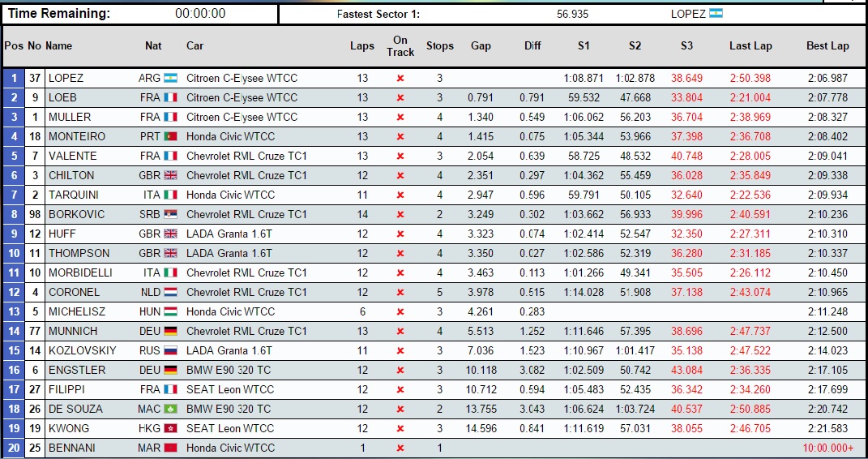This screenshot has width=868, height=459.
Task: Select position 20 blue box for BENNANI
Action: click(14, 448)
